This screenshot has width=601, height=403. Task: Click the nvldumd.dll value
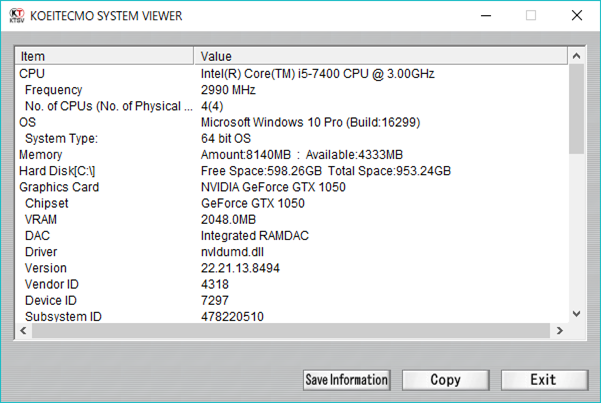coord(232,252)
